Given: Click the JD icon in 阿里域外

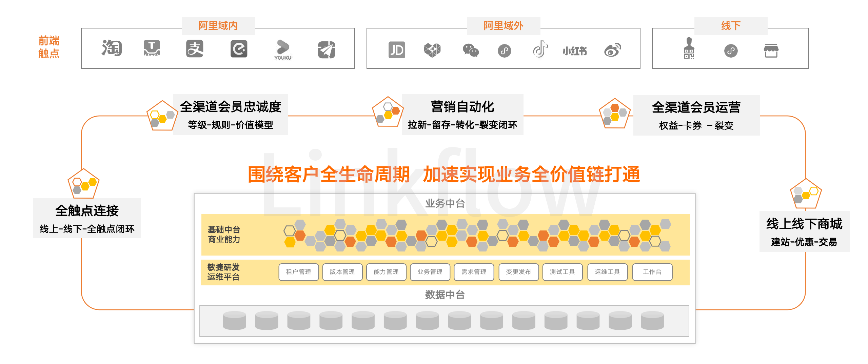Looking at the screenshot, I should [x=397, y=50].
